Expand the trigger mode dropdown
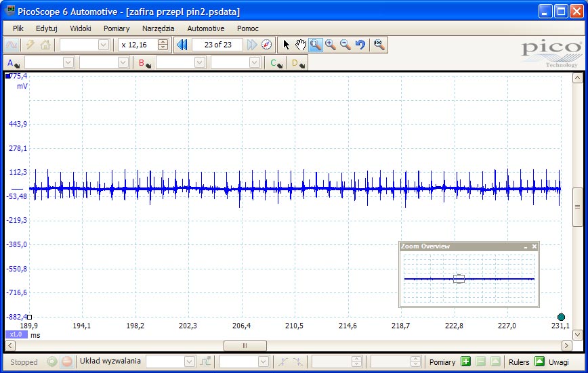This screenshot has height=373, width=588. pyautogui.click(x=188, y=361)
